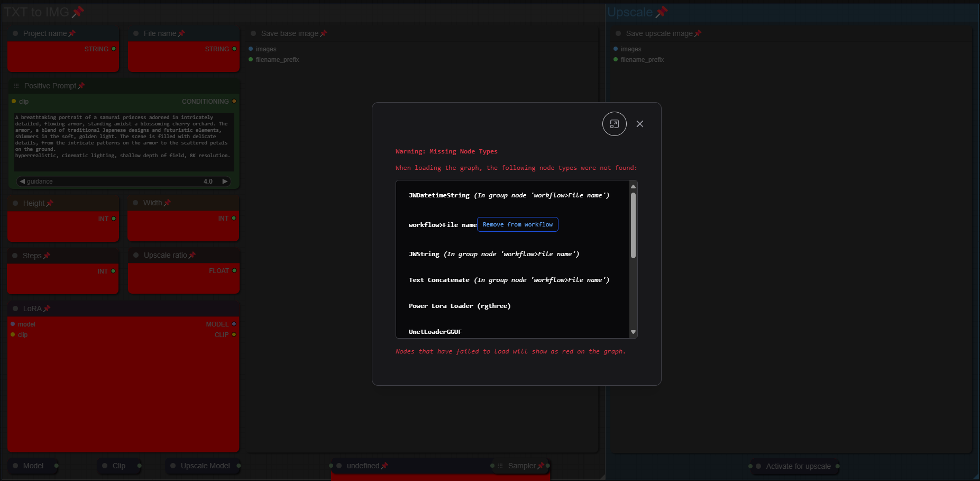Click the pin icon on LoRA node
Viewport: 980px width, 481px height.
coord(47,308)
